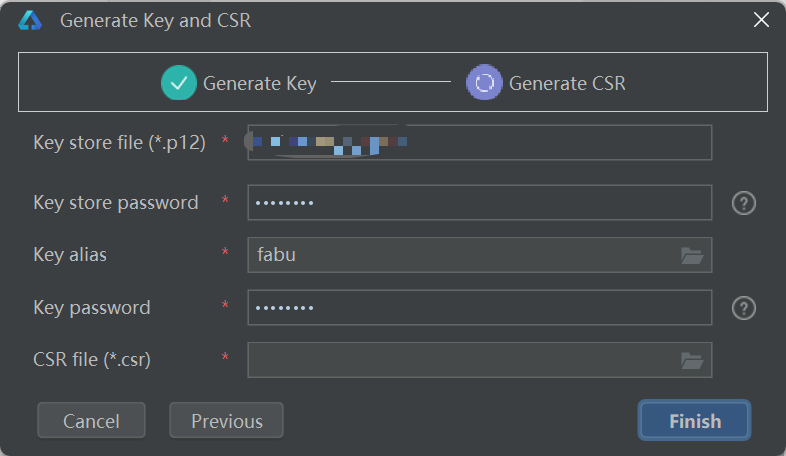
Task: Click Finish to generate the CSR
Action: click(x=695, y=421)
